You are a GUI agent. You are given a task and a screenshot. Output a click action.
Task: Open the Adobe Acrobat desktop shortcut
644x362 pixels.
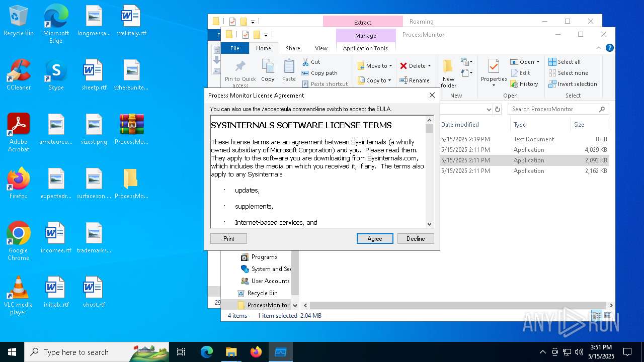pyautogui.click(x=19, y=132)
